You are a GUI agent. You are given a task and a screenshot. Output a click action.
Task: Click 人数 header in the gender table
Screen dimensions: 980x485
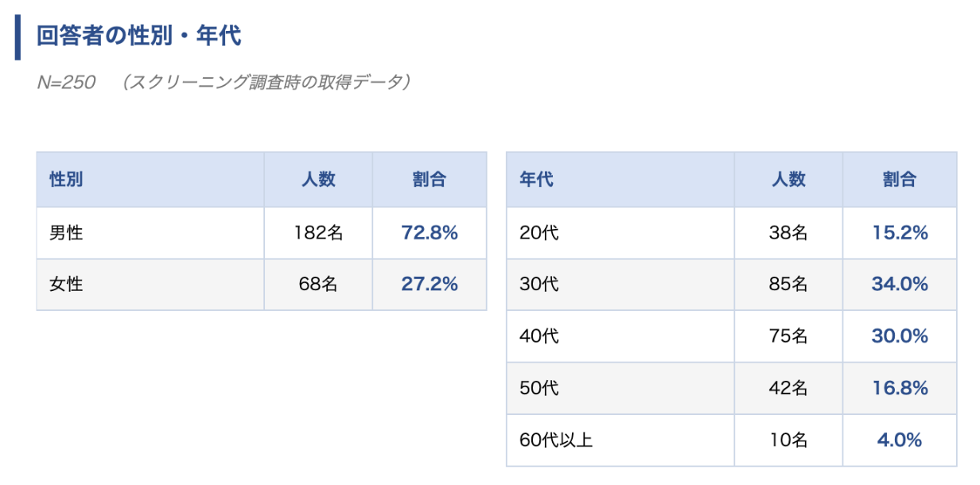(318, 180)
